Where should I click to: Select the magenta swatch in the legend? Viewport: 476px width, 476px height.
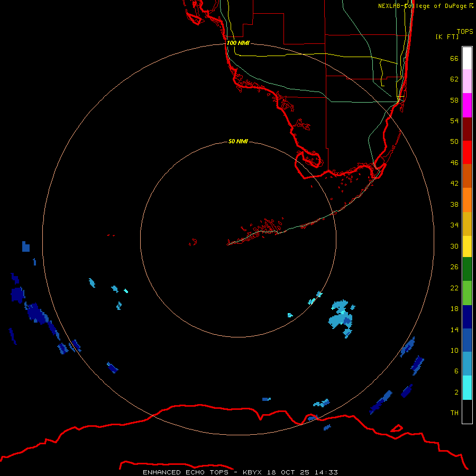pyautogui.click(x=467, y=105)
